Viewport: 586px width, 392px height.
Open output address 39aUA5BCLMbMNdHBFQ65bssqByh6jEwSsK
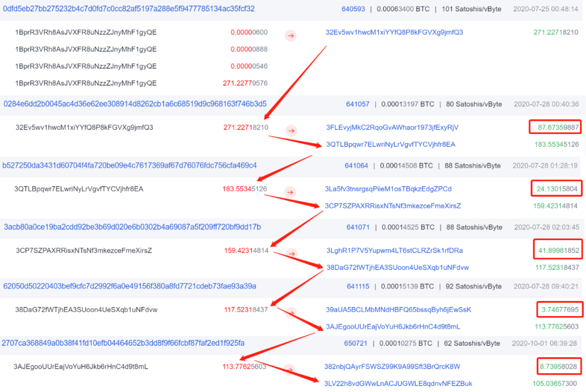point(398,310)
